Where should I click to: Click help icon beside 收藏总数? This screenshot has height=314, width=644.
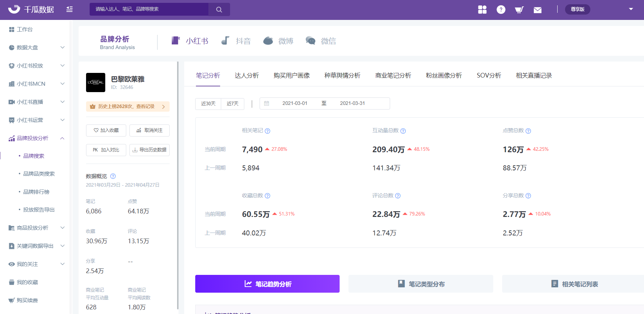(x=268, y=196)
